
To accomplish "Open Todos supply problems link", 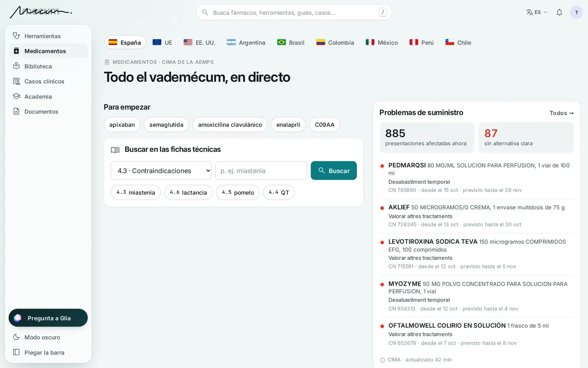I will click(x=562, y=113).
